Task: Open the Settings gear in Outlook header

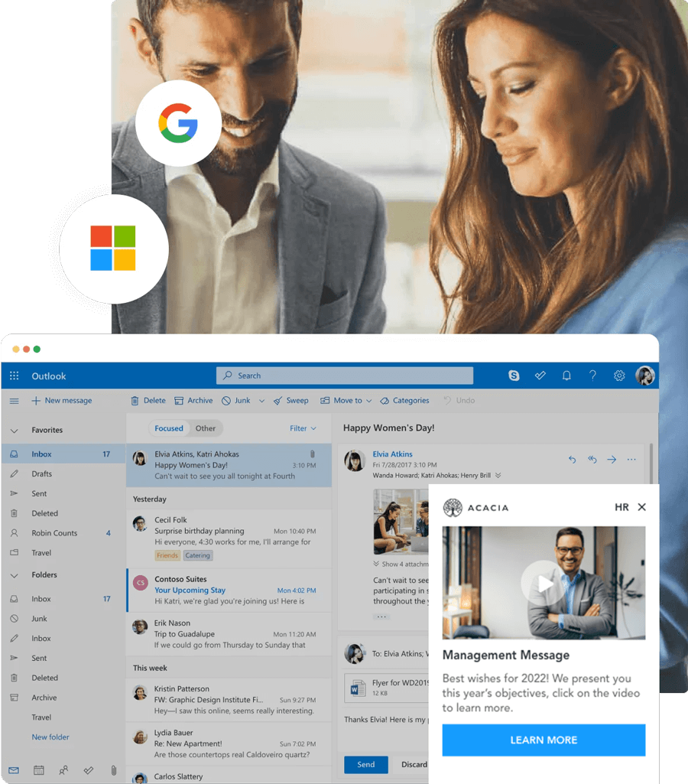Action: [x=619, y=376]
